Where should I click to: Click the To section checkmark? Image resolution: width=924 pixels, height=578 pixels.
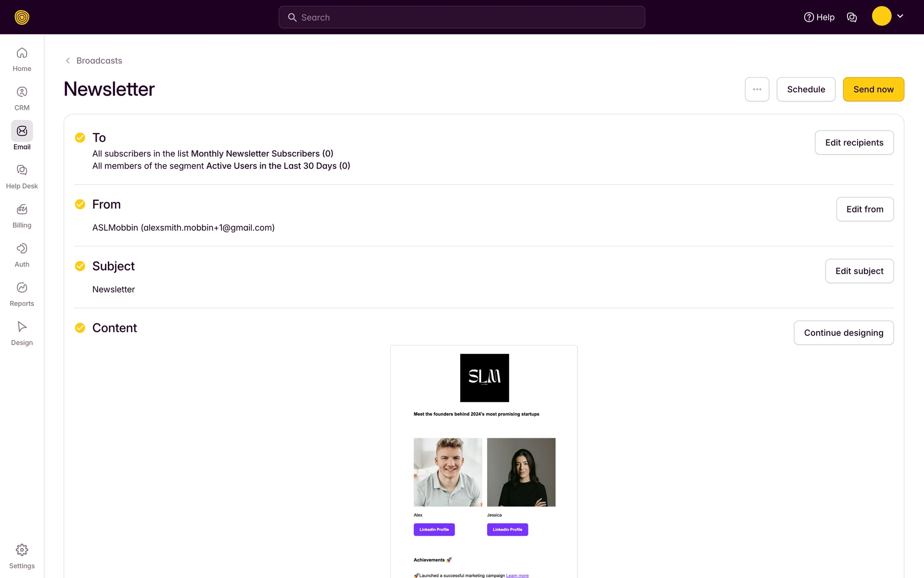pyautogui.click(x=80, y=138)
